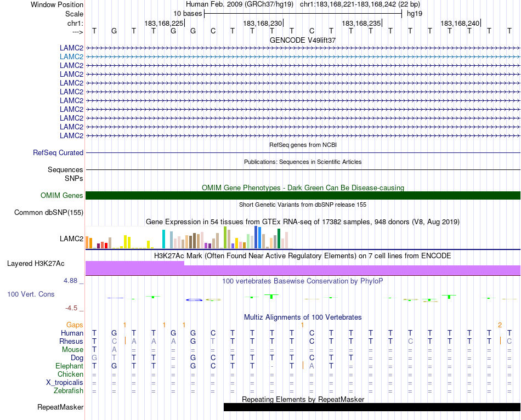
Task: Select the X_tropicalis alignment row label
Action: click(x=65, y=383)
